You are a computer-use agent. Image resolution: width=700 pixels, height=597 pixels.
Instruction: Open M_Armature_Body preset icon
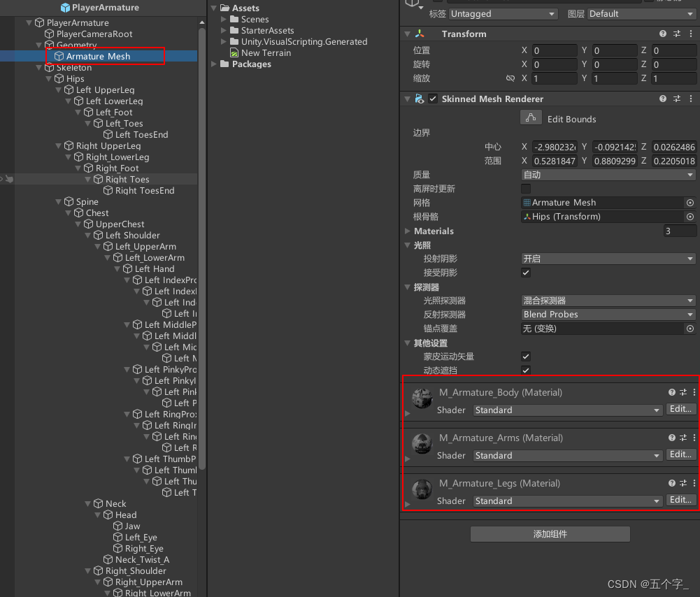pos(683,392)
